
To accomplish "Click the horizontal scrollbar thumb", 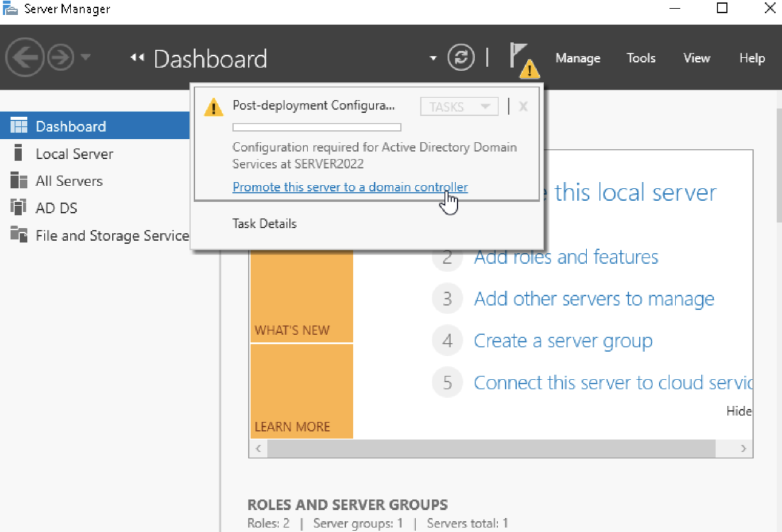I will tap(491, 448).
